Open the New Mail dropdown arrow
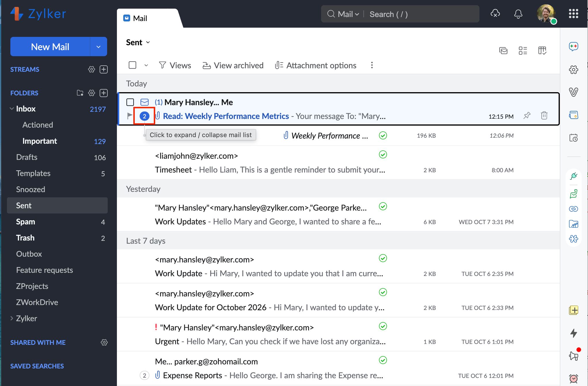Screen dimensions: 588x386 [98, 46]
